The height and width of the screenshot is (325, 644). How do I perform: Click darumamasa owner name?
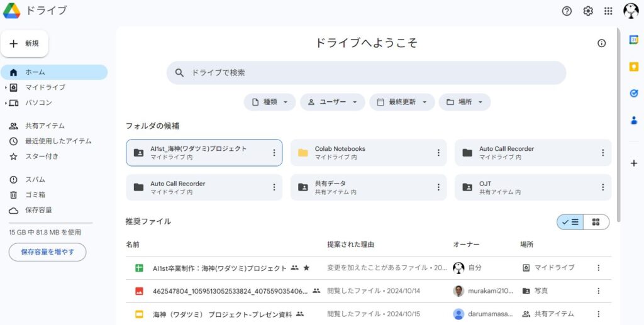(x=491, y=314)
